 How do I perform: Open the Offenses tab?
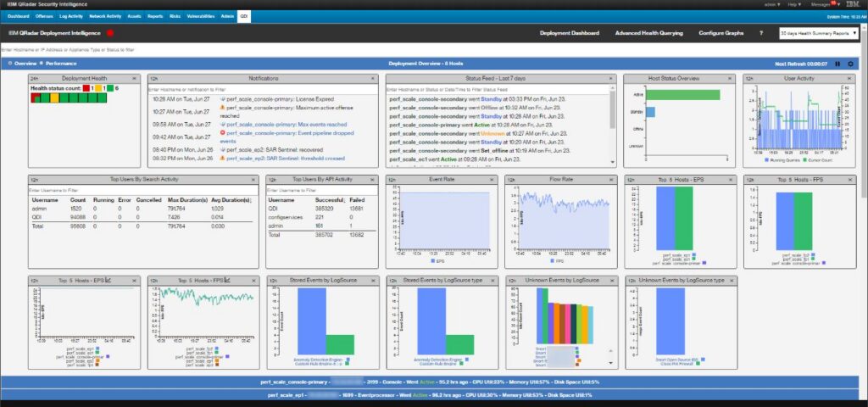(x=44, y=17)
